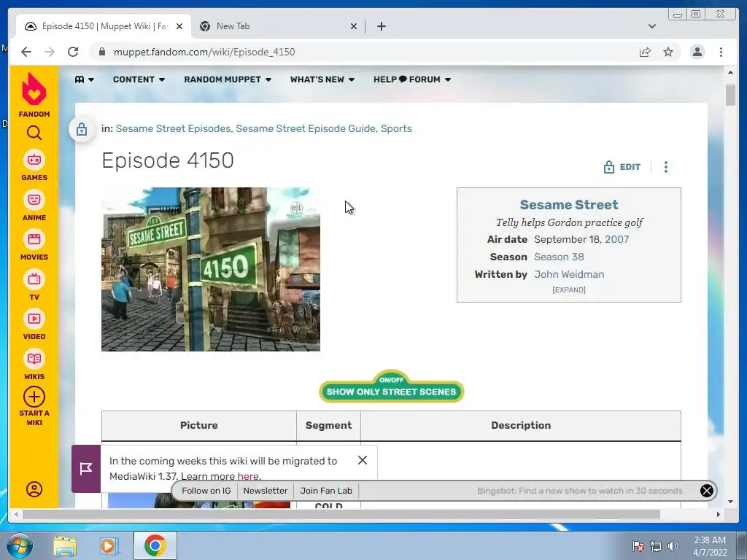Click Follow on IG button

tap(206, 491)
